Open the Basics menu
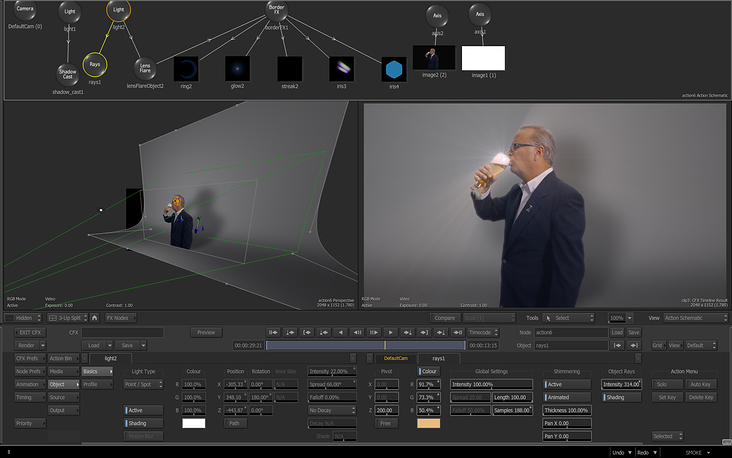 97,372
